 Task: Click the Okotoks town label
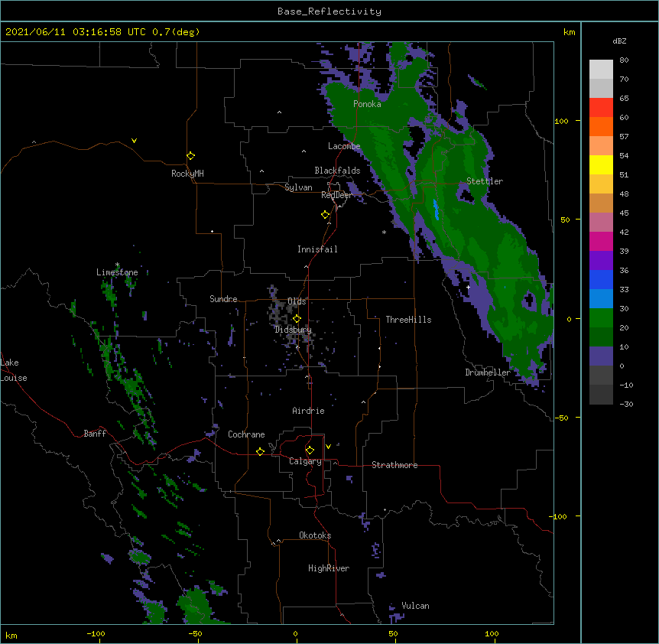315,535
